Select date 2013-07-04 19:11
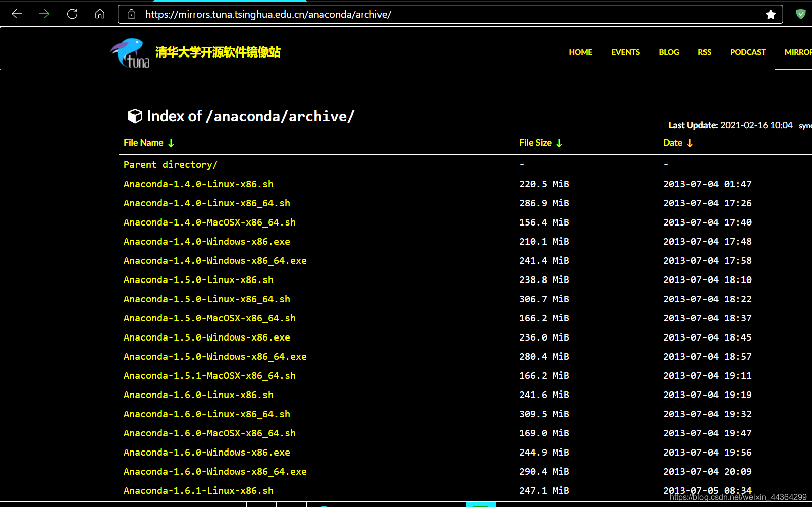This screenshot has height=507, width=812. click(x=708, y=376)
